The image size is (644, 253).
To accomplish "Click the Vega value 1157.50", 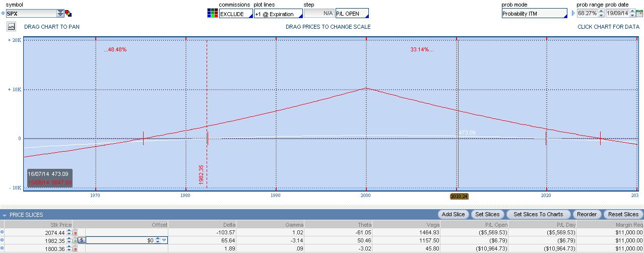I will 430,240.
